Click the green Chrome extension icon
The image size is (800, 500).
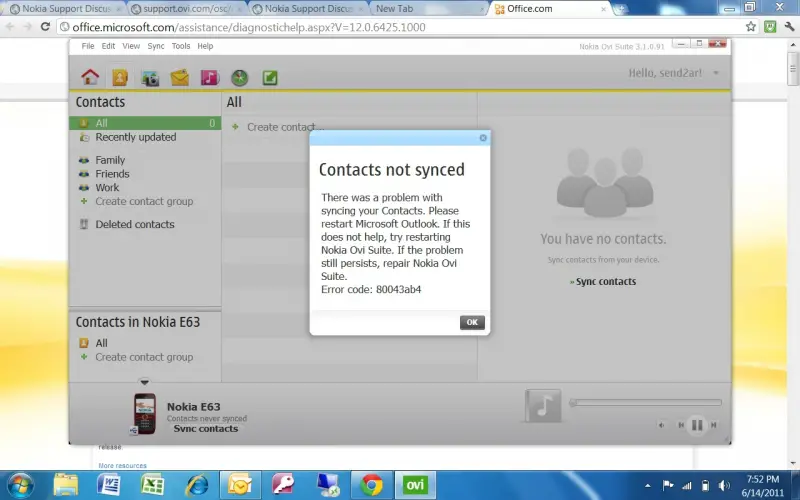click(770, 27)
